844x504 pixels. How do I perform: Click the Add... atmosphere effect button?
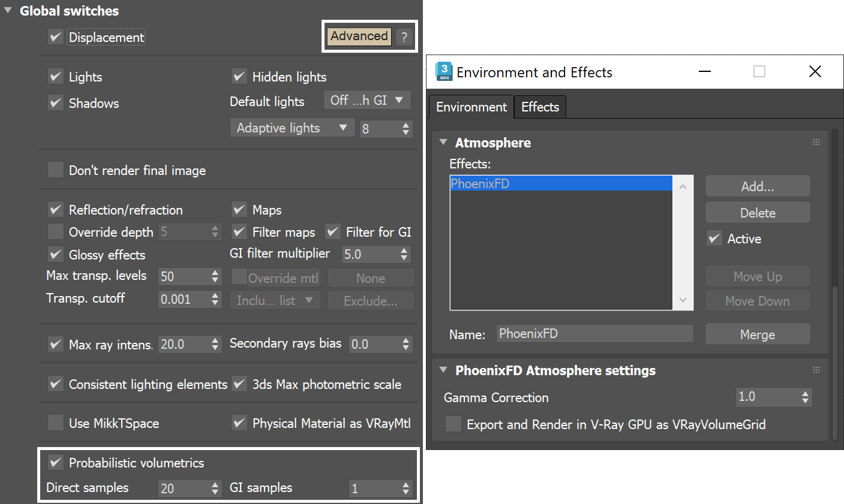[758, 186]
